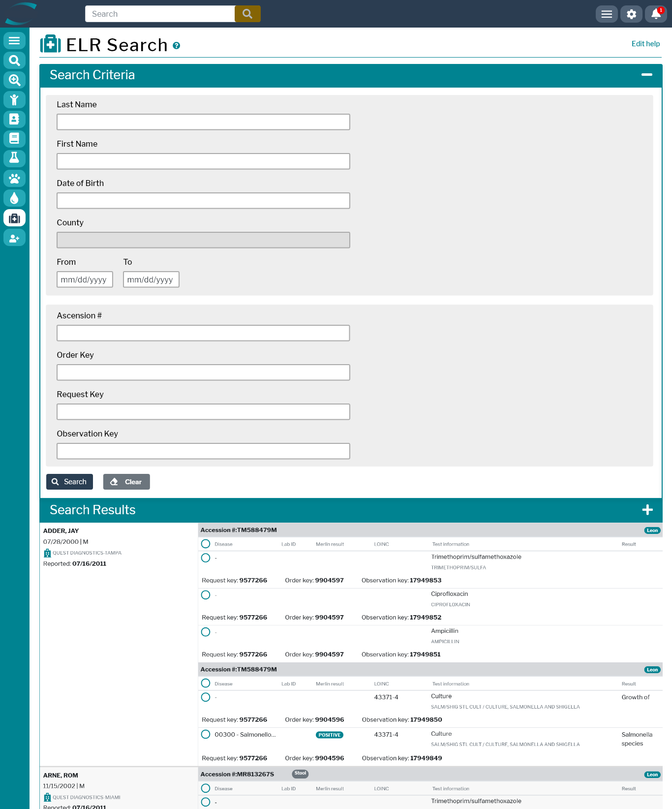Focus the Request Key input field
This screenshot has width=672, height=809.
click(203, 412)
